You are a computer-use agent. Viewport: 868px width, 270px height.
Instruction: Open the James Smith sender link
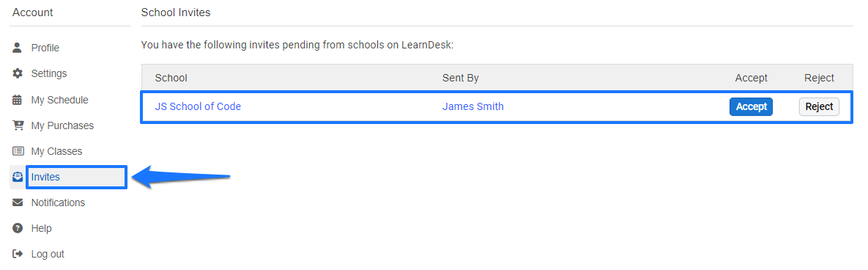point(472,106)
